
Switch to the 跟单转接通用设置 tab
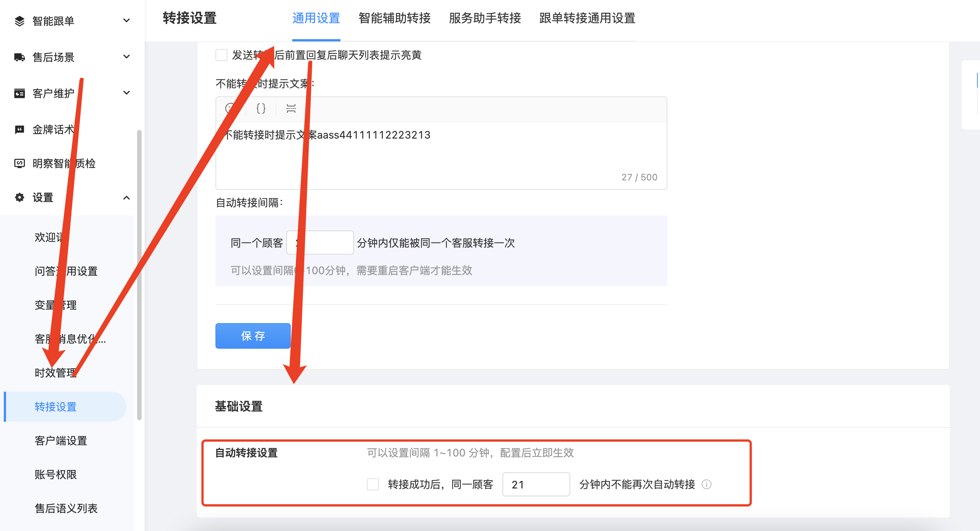click(588, 18)
